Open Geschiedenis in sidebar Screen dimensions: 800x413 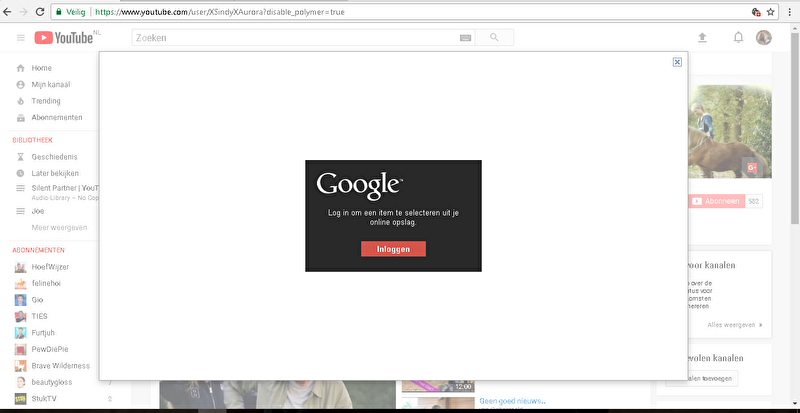click(x=54, y=157)
